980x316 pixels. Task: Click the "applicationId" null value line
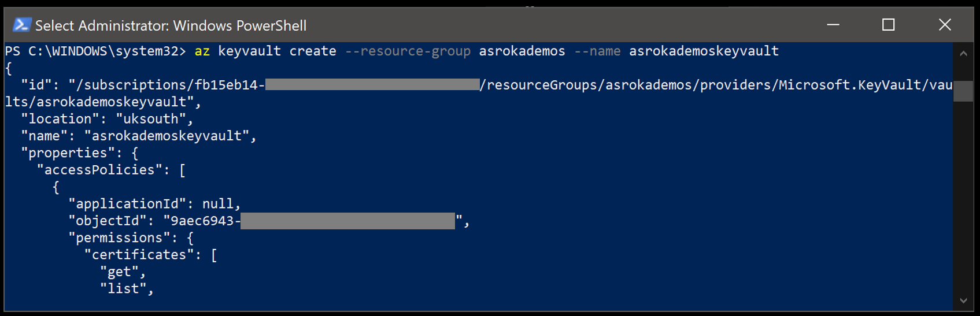tap(154, 204)
